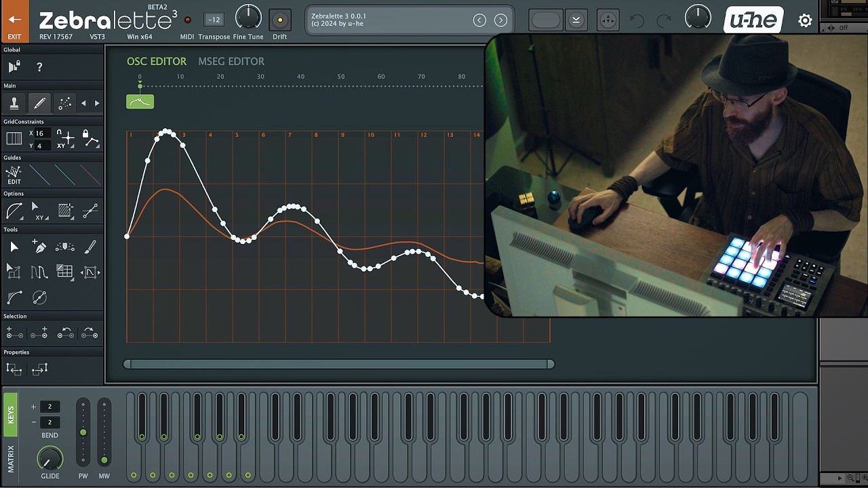Edit the grid X value 16
The image size is (868, 488).
click(x=42, y=134)
